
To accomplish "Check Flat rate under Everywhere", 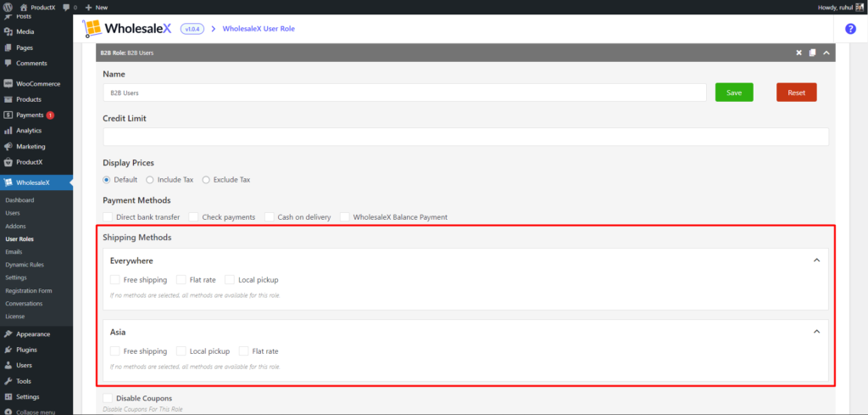I will coord(181,279).
